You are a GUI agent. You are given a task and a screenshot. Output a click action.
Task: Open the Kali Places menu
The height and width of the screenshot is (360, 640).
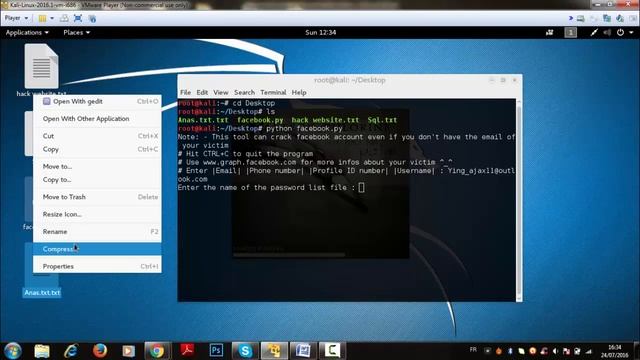coord(76,33)
